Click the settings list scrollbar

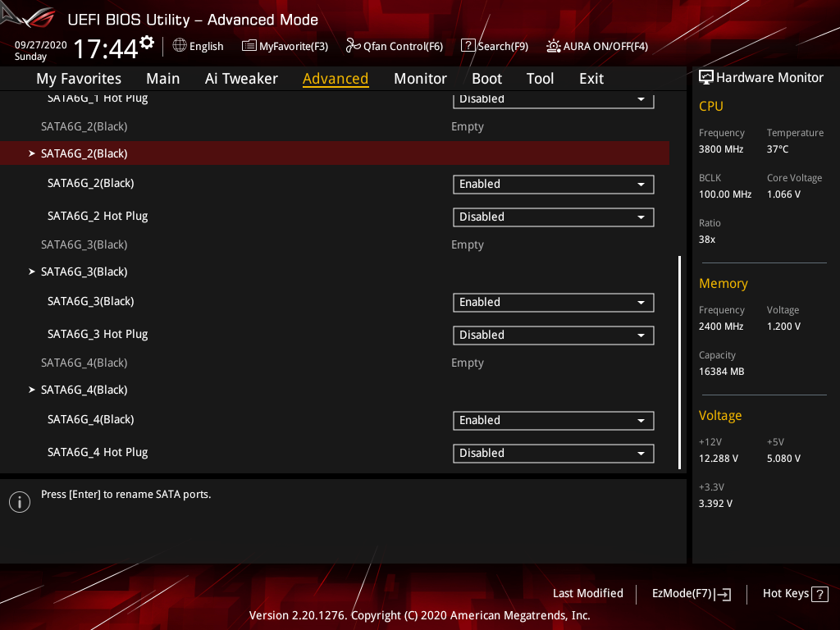click(679, 362)
